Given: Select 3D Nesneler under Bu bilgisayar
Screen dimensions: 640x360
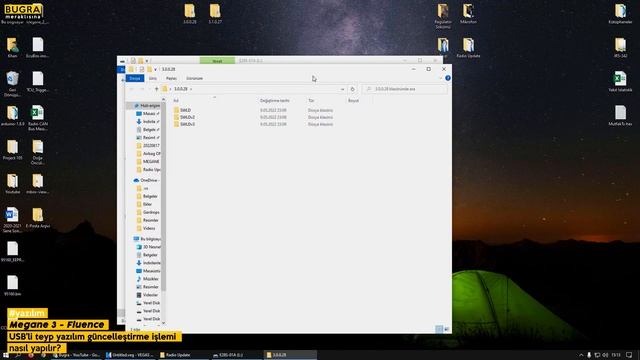Looking at the screenshot, I should coord(148,247).
